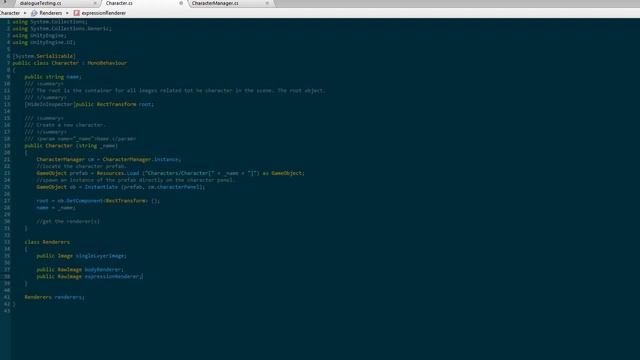This screenshot has width=640, height=360.
Task: Click the '[System.Serializable]' attribute line
Action: tap(44, 56)
